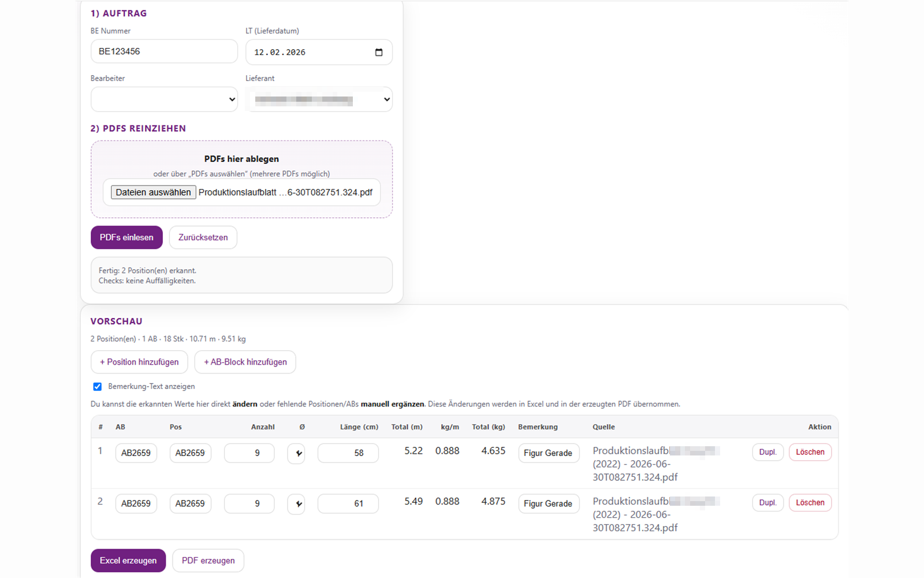The height and width of the screenshot is (578, 924).
Task: Click the AB field in row 1
Action: [136, 453]
